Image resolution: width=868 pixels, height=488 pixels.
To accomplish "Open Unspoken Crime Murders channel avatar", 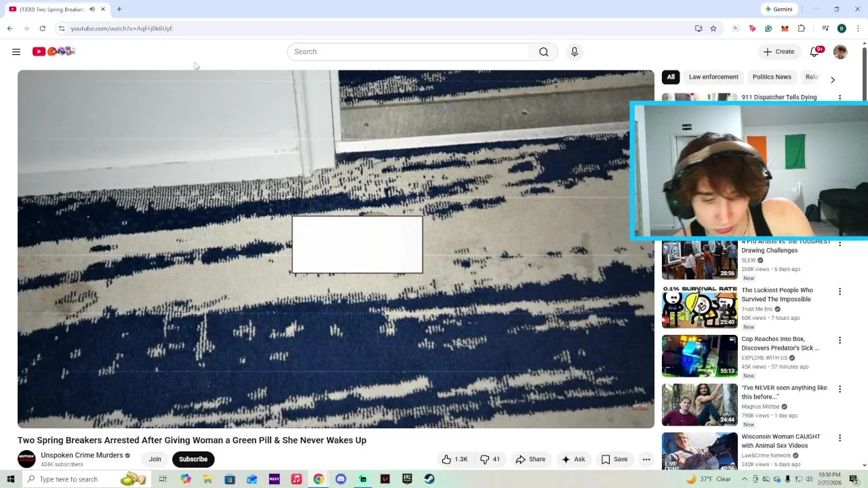I will (x=26, y=460).
